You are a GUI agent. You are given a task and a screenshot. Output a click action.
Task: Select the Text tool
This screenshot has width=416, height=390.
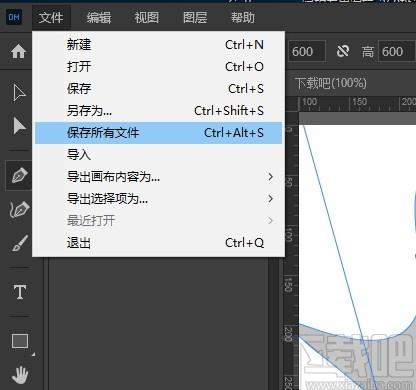[20, 292]
